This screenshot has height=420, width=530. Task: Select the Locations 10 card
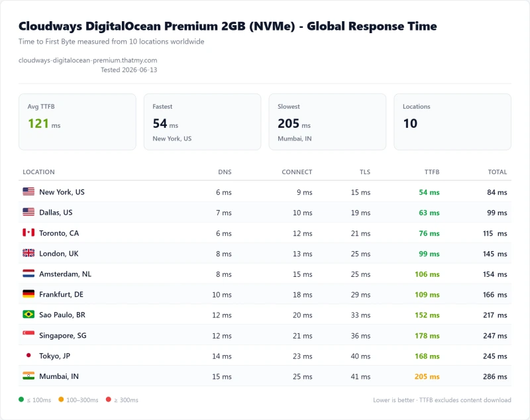[452, 122]
